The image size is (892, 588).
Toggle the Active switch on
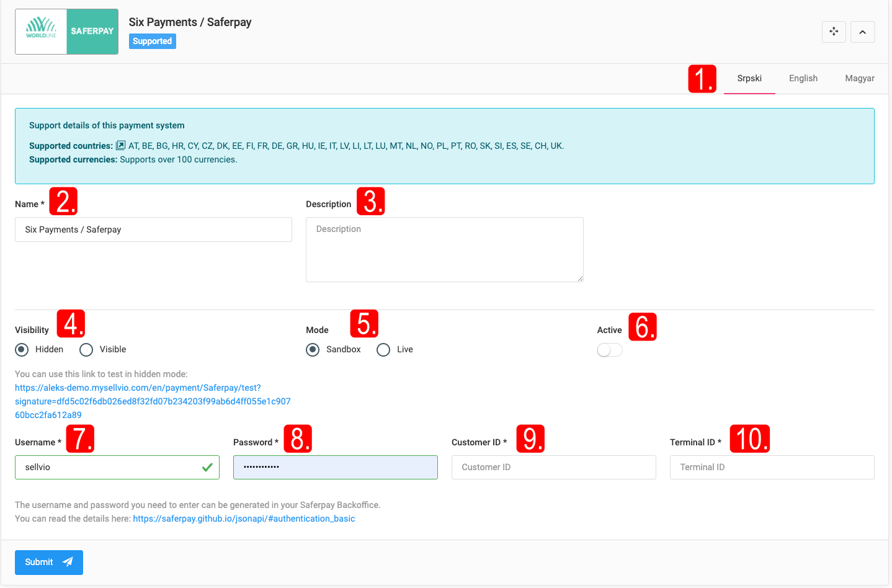609,350
